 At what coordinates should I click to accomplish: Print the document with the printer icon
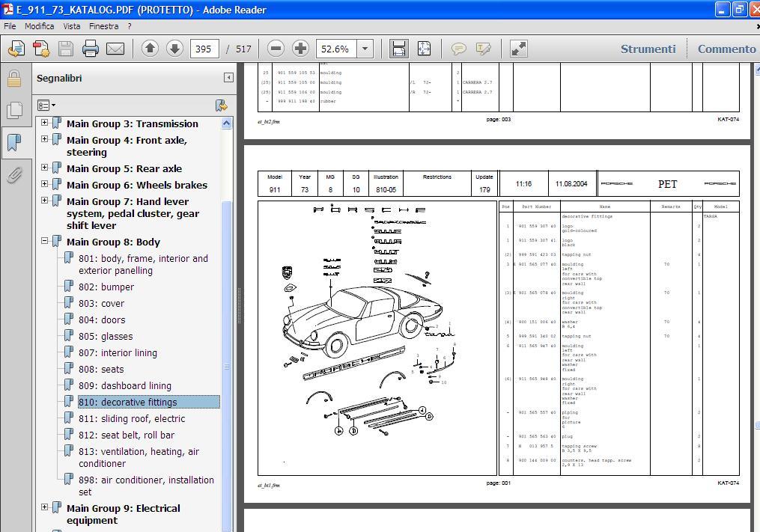[90, 49]
